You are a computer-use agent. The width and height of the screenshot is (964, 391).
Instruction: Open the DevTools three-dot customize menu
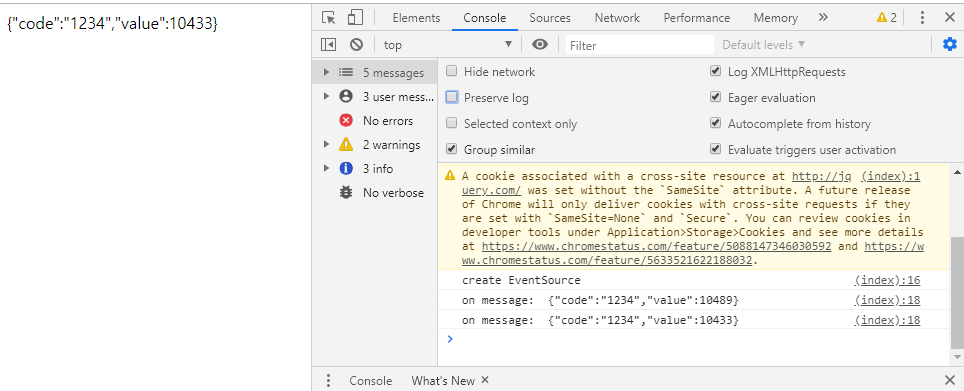(922, 18)
